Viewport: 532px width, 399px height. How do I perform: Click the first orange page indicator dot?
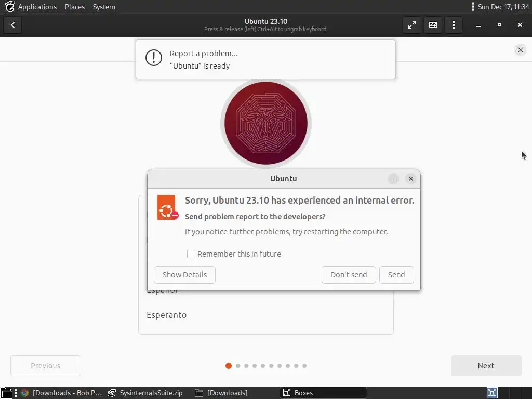[229, 366]
